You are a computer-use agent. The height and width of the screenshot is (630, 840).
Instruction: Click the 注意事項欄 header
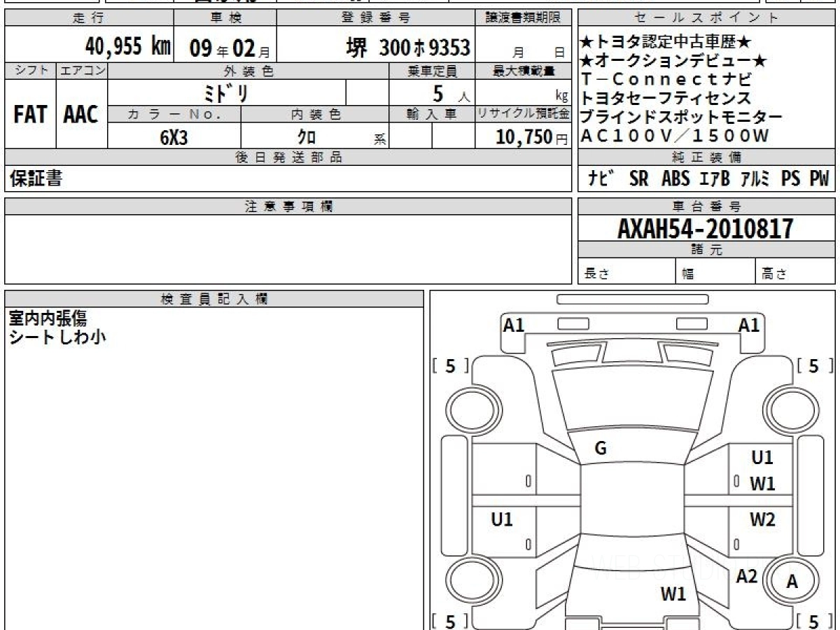click(288, 206)
